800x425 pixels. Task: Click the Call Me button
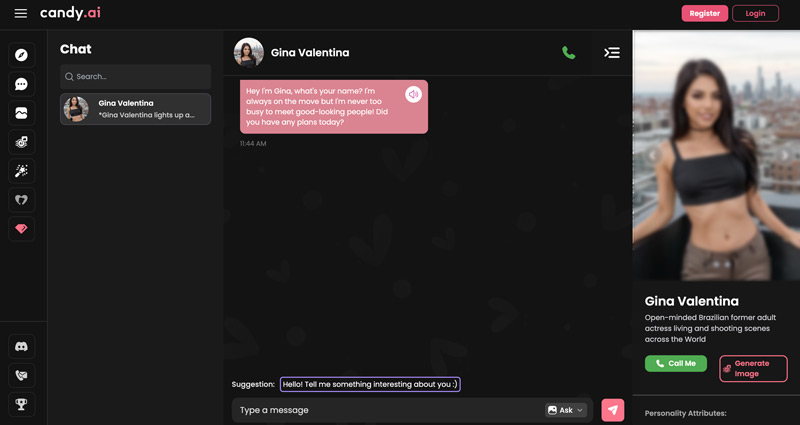pos(676,363)
